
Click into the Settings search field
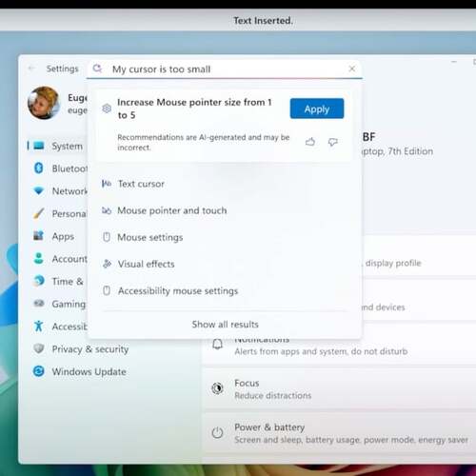(x=225, y=69)
